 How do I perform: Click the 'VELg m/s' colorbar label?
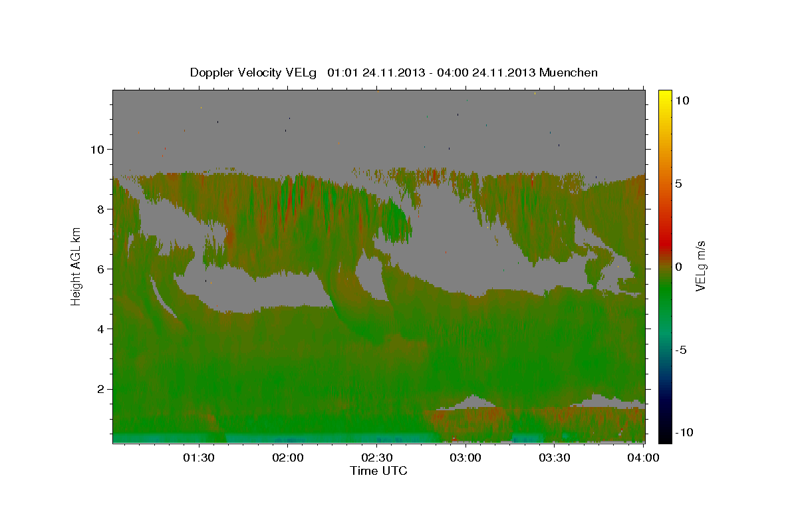coord(700,265)
